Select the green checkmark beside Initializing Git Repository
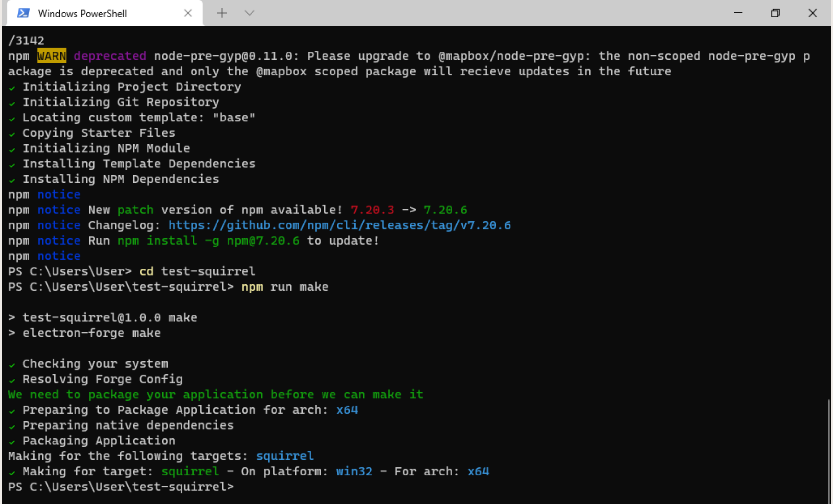Viewport: 833px width, 504px height. pos(12,103)
